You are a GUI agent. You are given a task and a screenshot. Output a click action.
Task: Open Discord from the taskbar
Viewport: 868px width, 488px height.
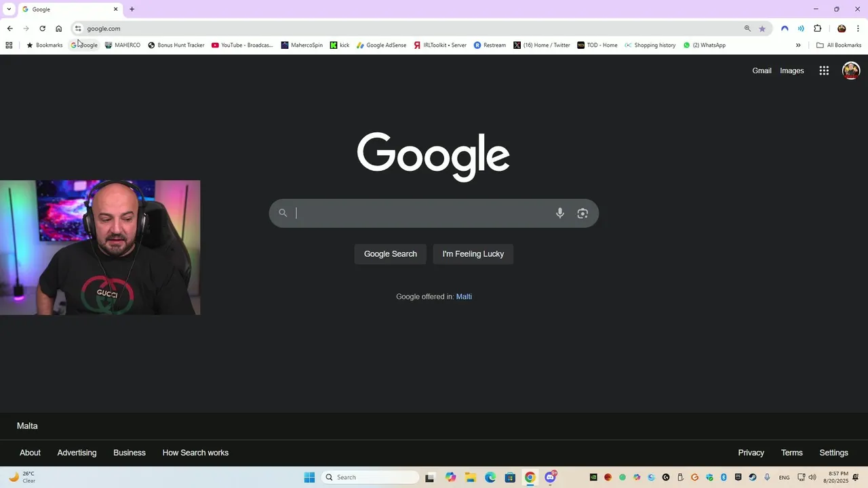[550, 477]
